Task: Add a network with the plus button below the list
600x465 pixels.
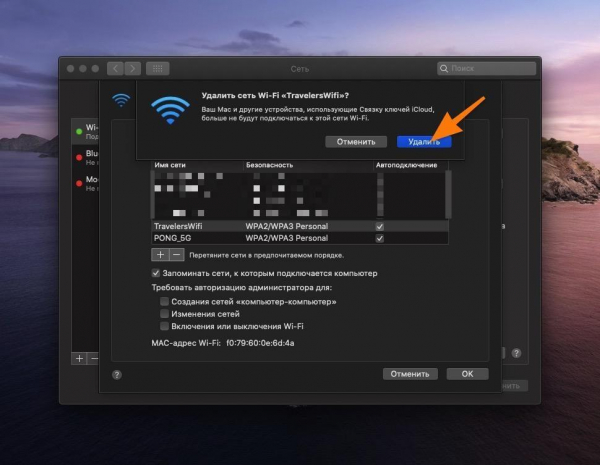Action: point(160,255)
